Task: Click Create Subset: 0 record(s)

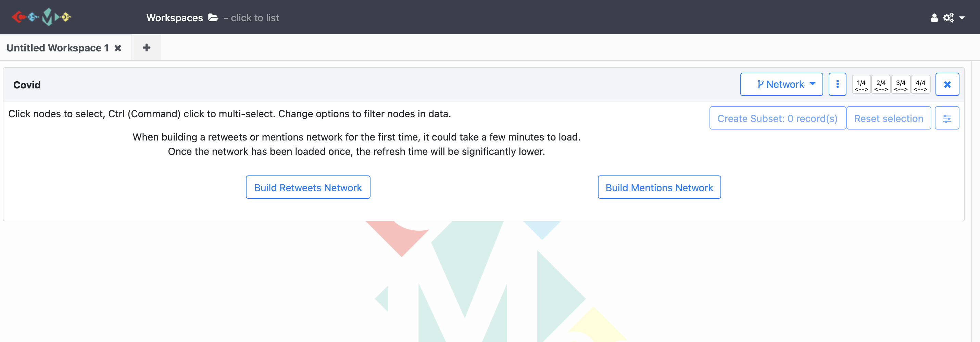Action: click(x=778, y=118)
